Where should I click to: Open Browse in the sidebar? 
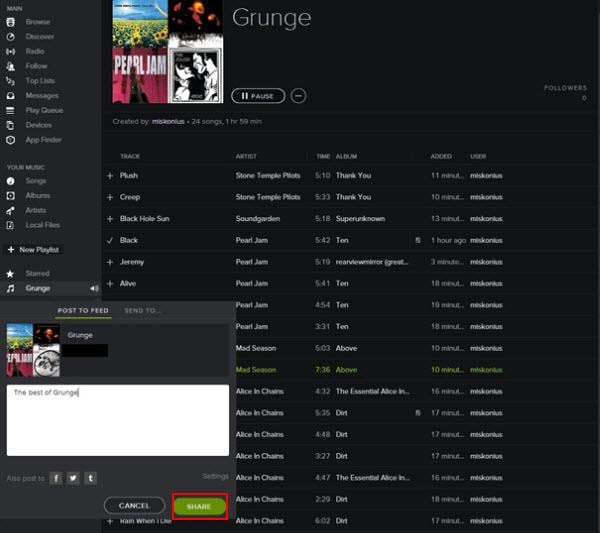point(38,22)
